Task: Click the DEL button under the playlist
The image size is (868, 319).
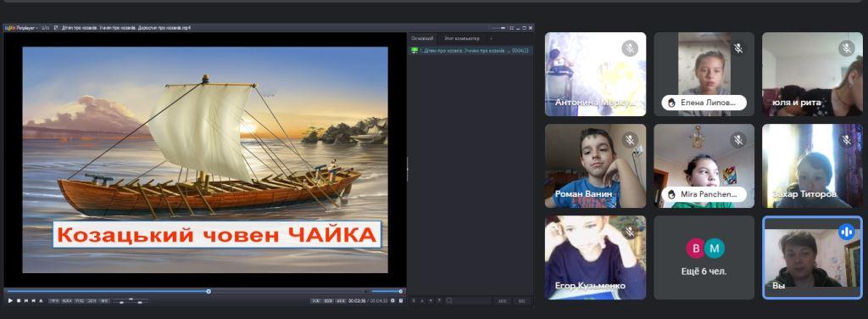Action: pos(522,300)
